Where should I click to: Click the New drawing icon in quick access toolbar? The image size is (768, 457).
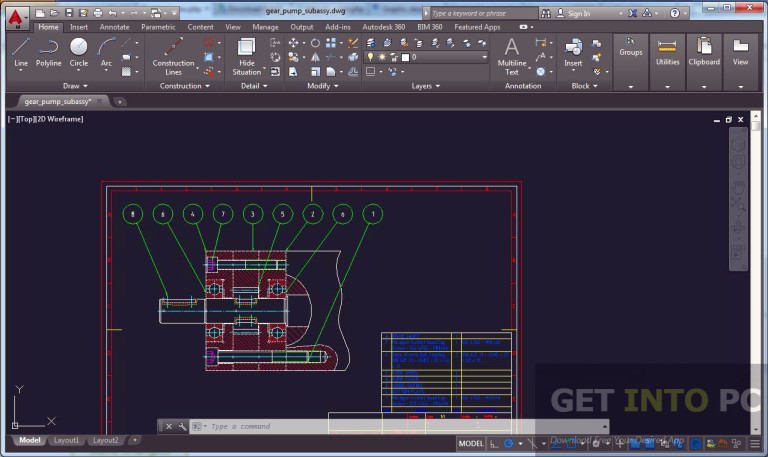(40, 13)
